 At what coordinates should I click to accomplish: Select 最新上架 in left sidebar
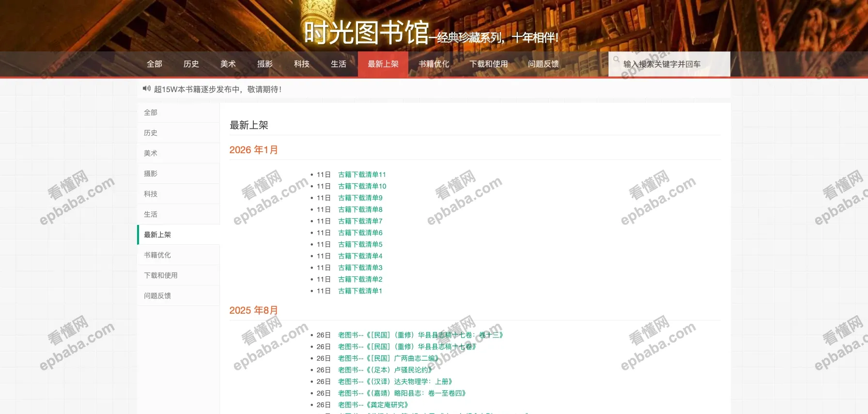click(x=178, y=235)
